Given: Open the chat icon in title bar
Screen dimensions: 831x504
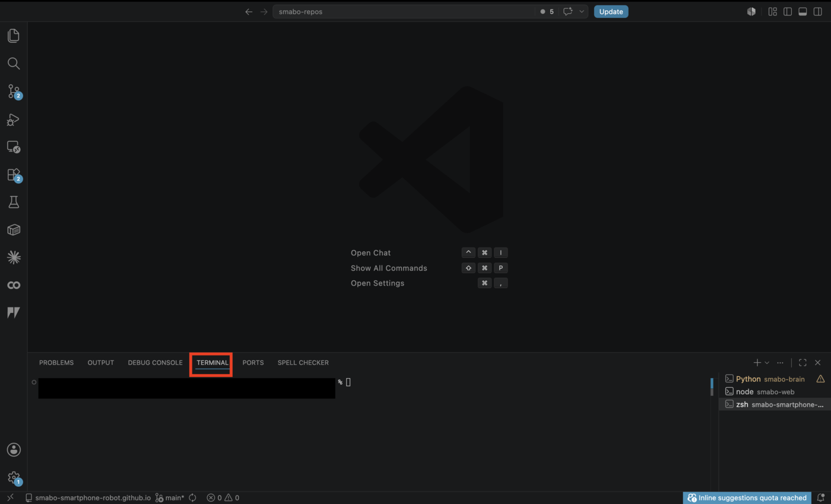Looking at the screenshot, I should (567, 11).
